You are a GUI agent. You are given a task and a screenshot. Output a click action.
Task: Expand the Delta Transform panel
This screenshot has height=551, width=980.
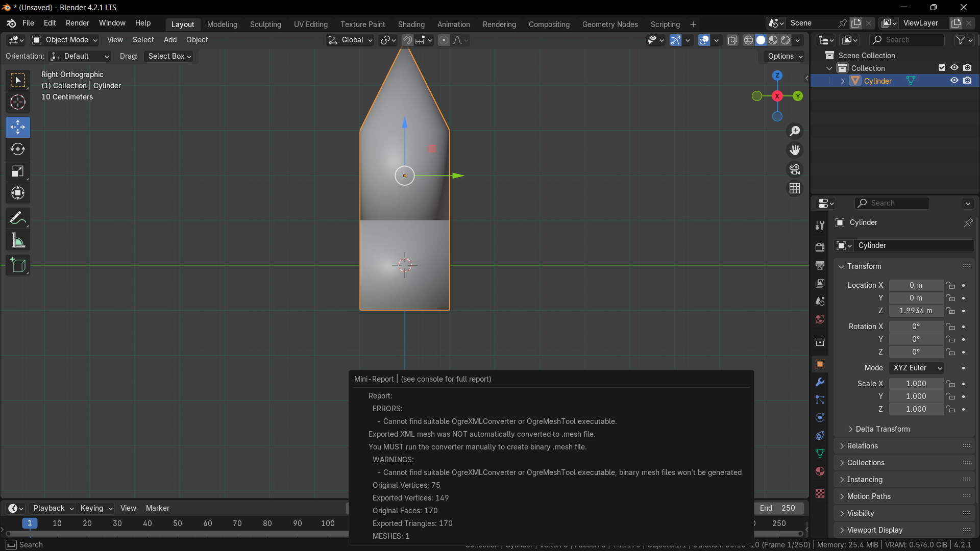click(883, 429)
